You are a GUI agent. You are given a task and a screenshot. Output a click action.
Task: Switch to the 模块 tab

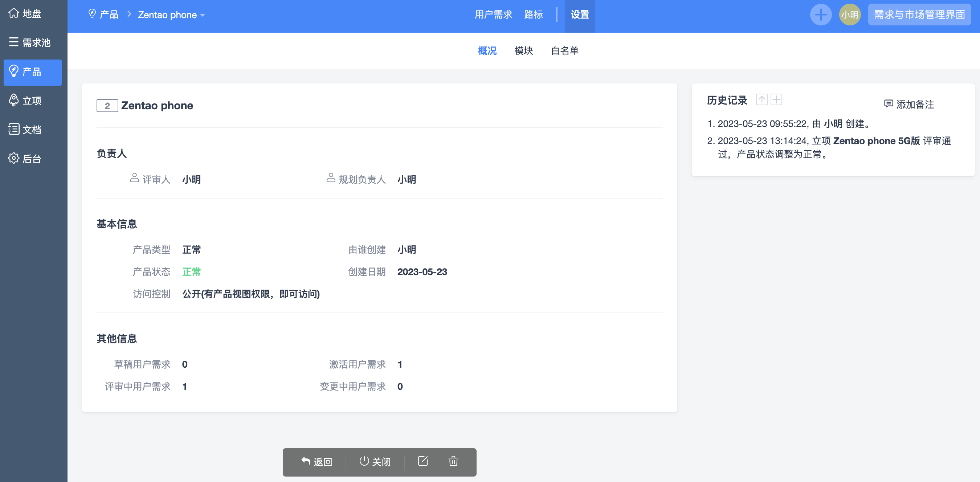(523, 50)
